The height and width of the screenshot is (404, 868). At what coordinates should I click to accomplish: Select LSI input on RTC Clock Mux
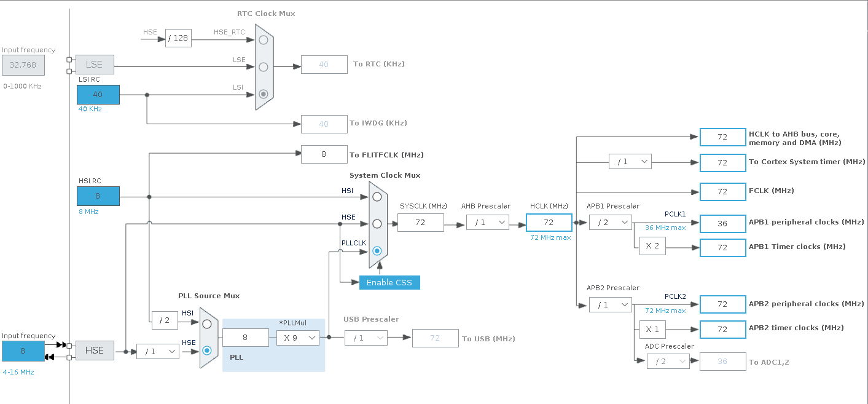tap(264, 94)
